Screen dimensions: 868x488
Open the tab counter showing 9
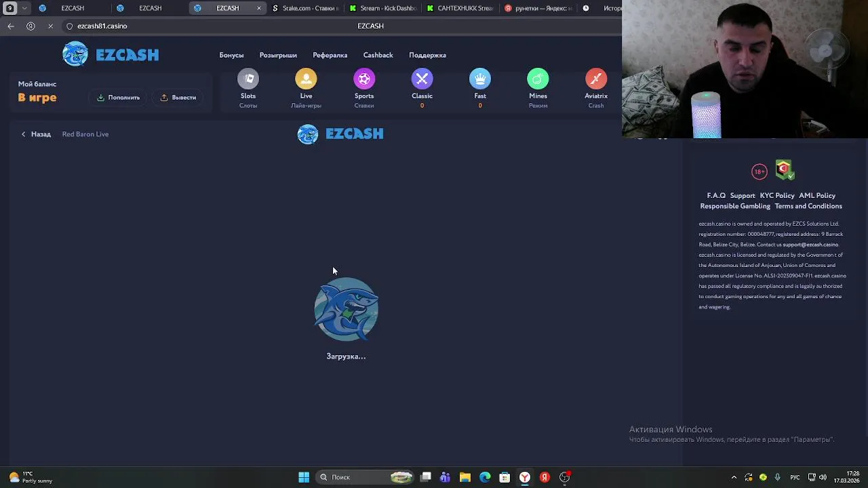9,8
